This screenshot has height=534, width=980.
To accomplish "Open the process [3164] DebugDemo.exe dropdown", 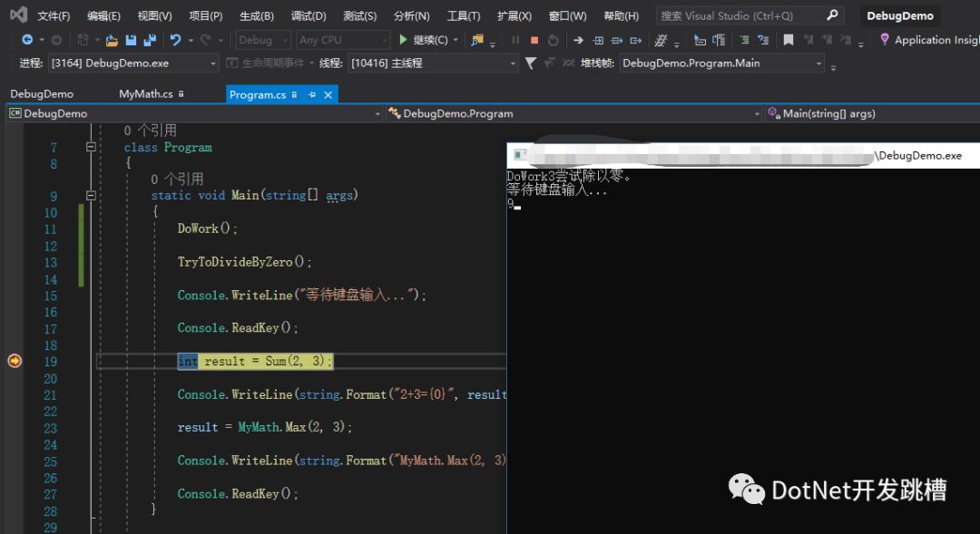I will [x=133, y=63].
